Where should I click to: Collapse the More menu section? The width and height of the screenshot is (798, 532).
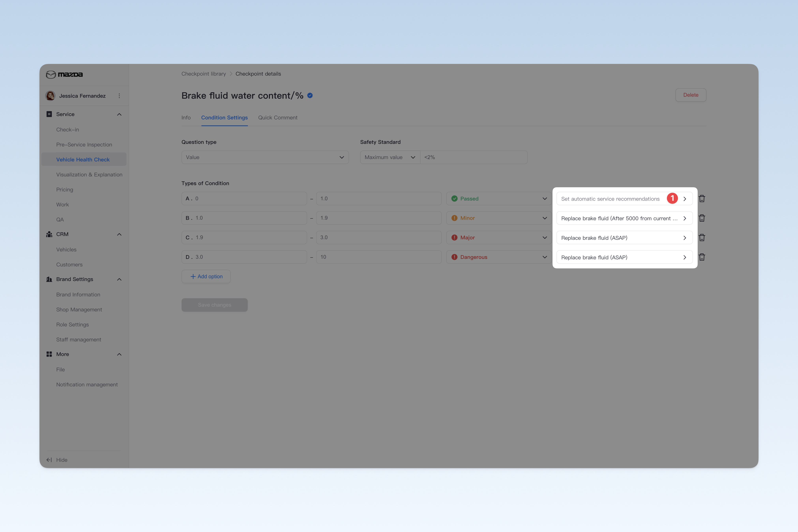119,354
